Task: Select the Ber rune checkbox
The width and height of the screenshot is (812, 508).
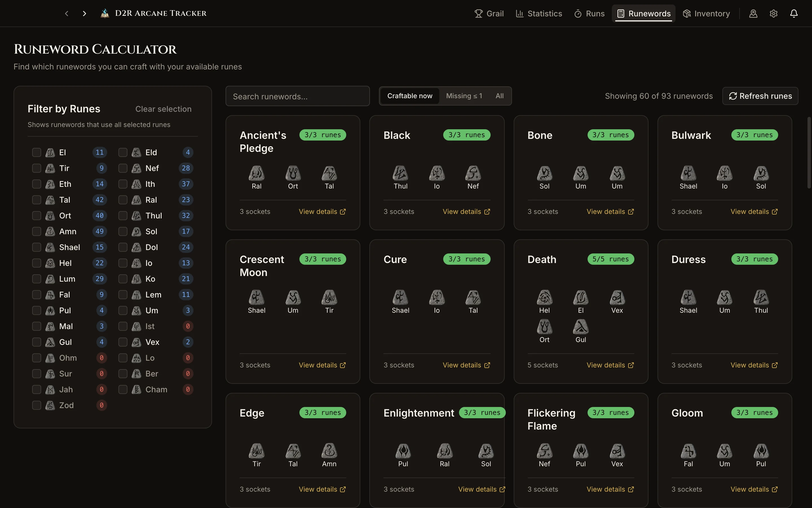Action: [x=123, y=374]
